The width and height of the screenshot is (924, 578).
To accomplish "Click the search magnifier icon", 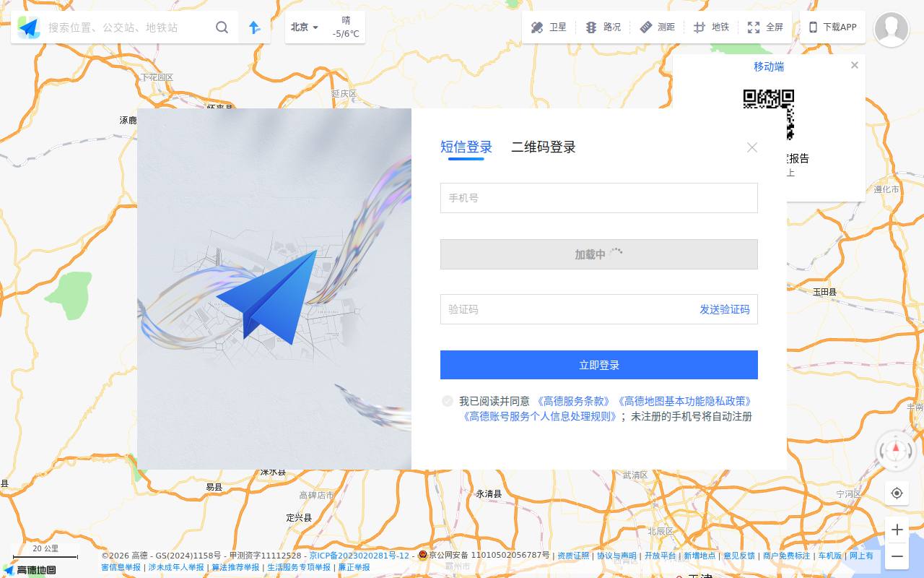I will pyautogui.click(x=222, y=27).
